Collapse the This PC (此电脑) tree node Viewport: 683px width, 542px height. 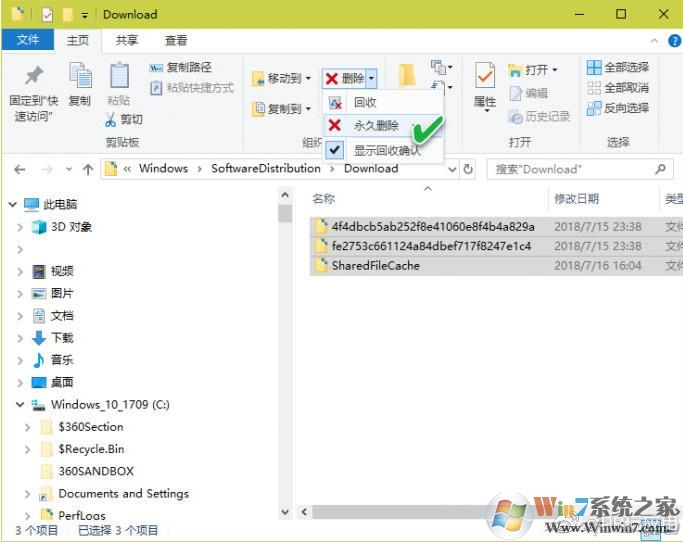[13, 204]
